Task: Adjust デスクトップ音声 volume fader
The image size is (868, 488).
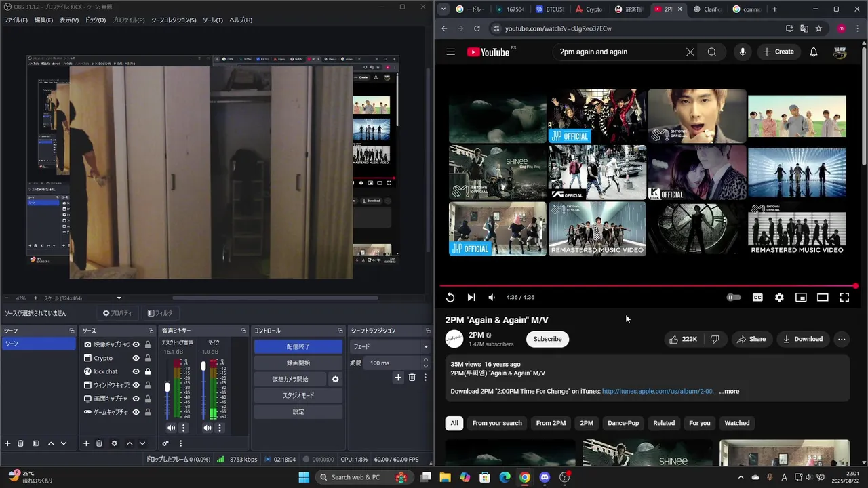Action: pyautogui.click(x=167, y=387)
